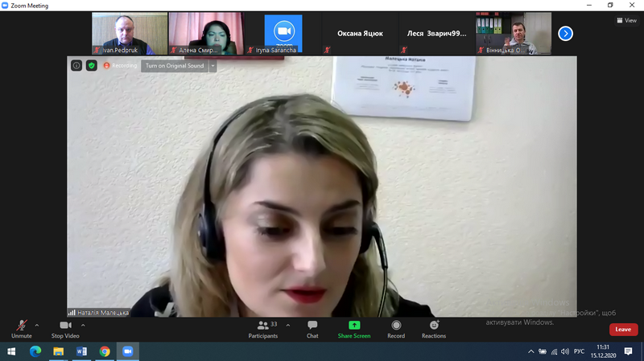This screenshot has height=361, width=644.
Task: Open Windows notification center
Action: coord(629,351)
